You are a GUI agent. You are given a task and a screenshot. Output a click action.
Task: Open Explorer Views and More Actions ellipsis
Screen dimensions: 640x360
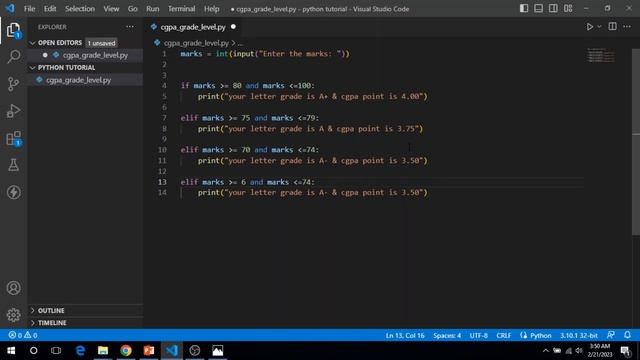(130, 27)
